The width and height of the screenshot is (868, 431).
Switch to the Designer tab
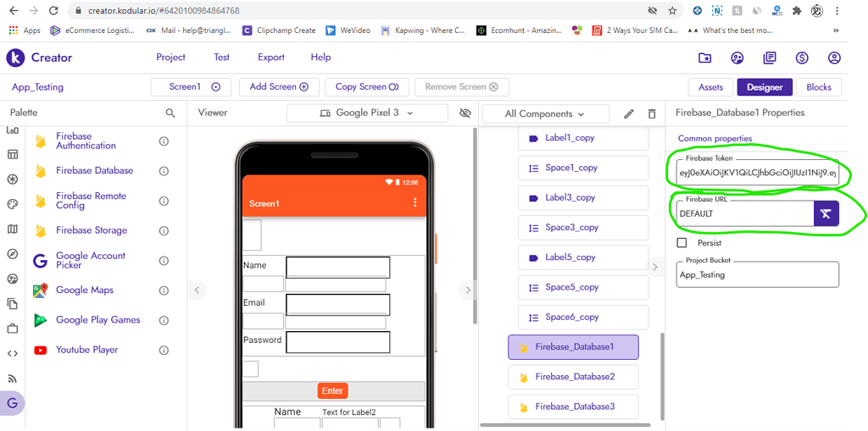(765, 87)
